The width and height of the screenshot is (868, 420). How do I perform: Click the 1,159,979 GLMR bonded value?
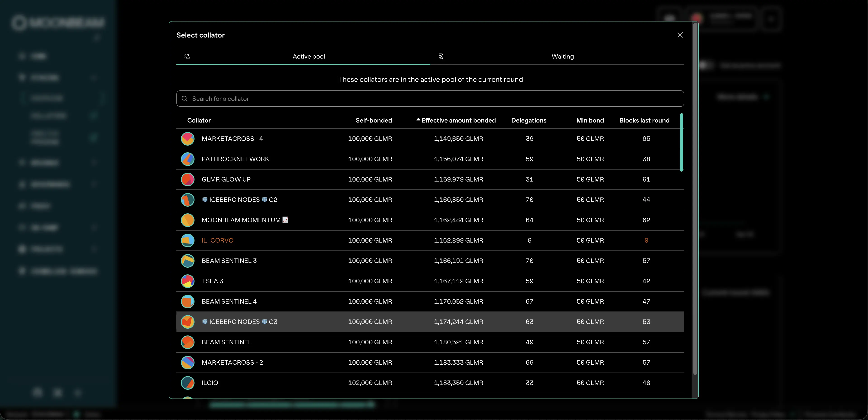[458, 179]
